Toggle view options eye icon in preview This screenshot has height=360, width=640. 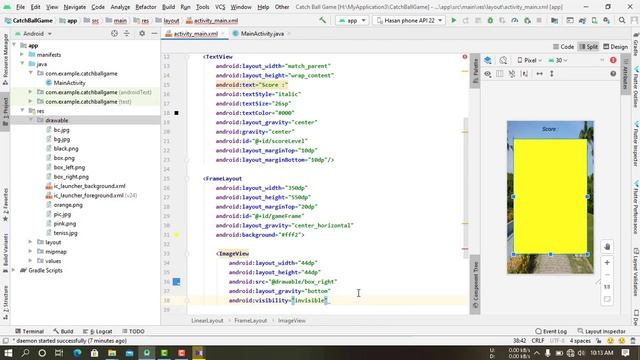(488, 74)
